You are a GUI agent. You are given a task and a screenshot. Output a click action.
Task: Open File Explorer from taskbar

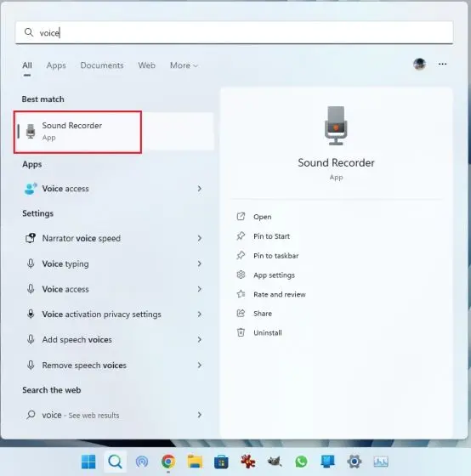[x=195, y=462]
